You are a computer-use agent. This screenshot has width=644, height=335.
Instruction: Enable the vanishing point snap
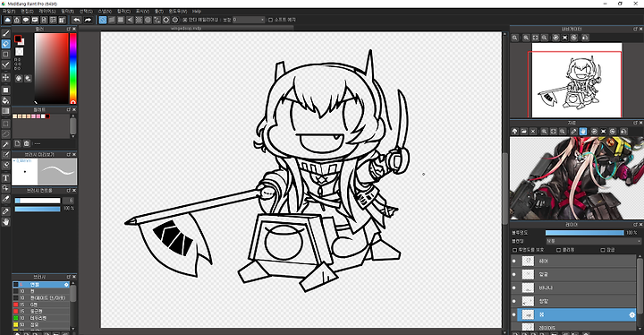[130, 20]
